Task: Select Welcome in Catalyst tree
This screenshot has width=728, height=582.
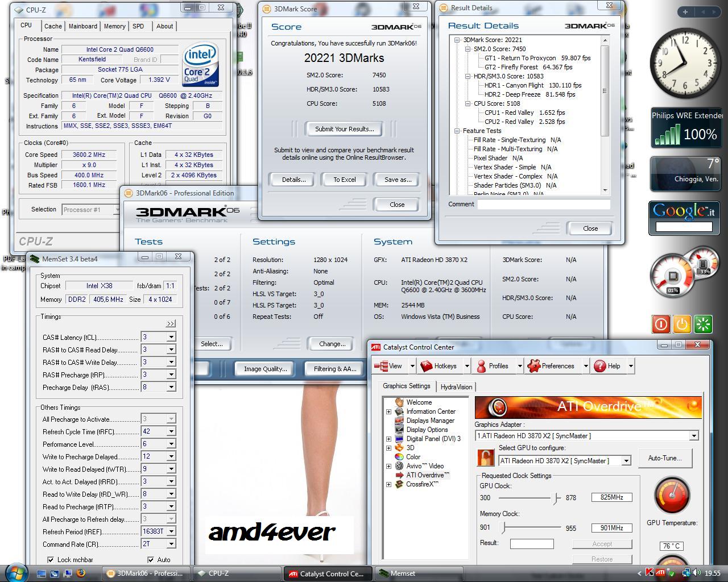Action: click(419, 402)
